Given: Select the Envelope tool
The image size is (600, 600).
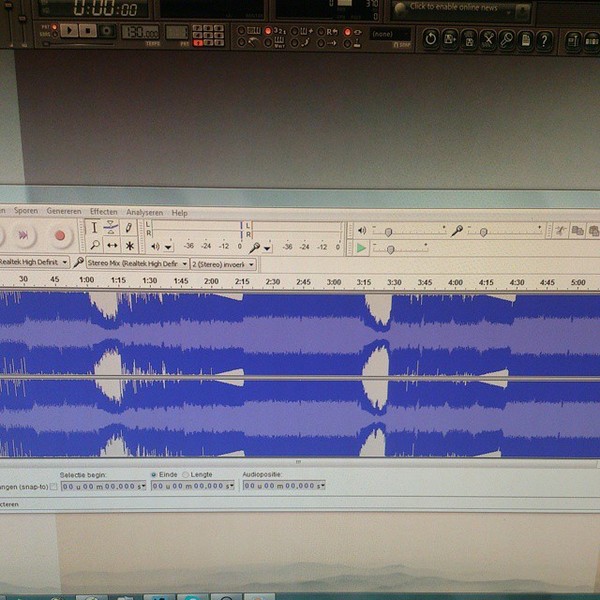Looking at the screenshot, I should pyautogui.click(x=111, y=228).
